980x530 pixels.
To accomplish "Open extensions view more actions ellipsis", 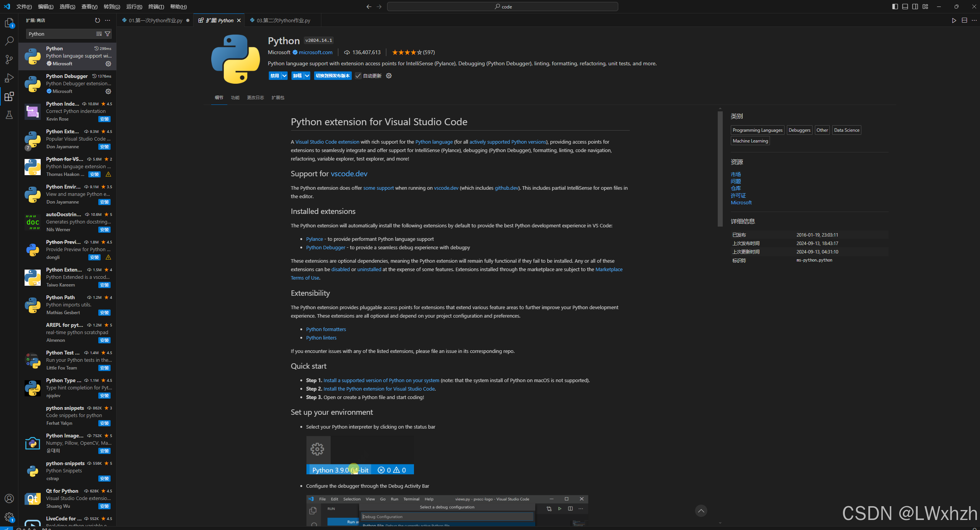I will click(x=108, y=20).
